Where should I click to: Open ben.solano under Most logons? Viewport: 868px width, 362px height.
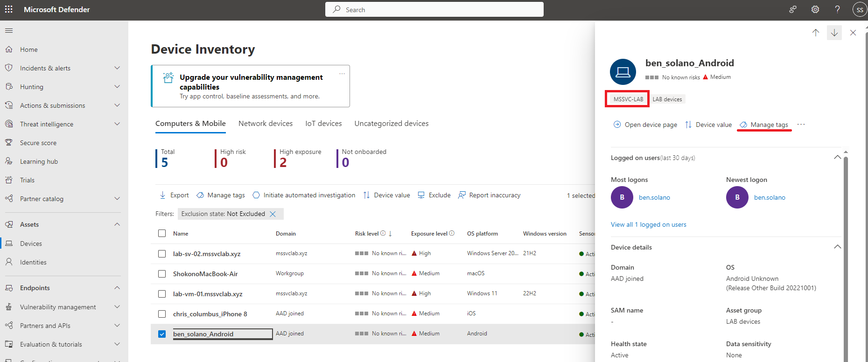(654, 197)
